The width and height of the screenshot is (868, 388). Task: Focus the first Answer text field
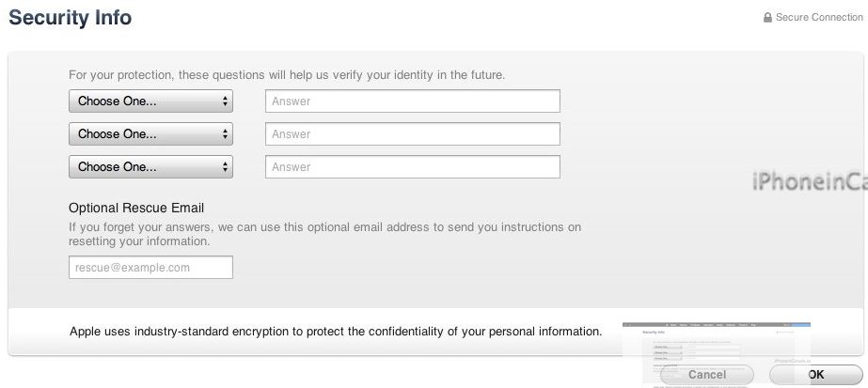tap(413, 101)
